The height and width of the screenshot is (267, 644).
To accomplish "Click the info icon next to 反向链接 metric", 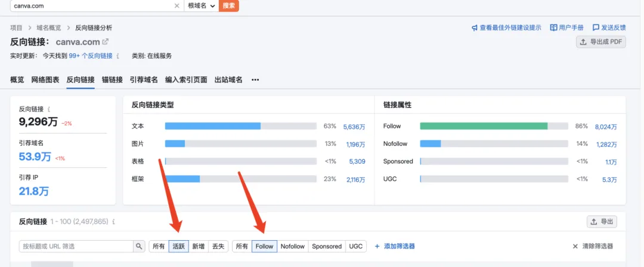I will (49, 109).
